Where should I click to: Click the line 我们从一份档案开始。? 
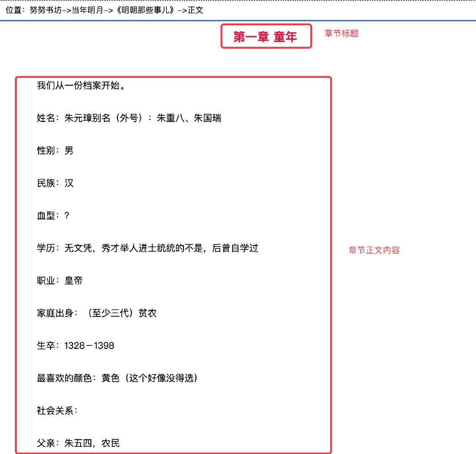point(81,86)
